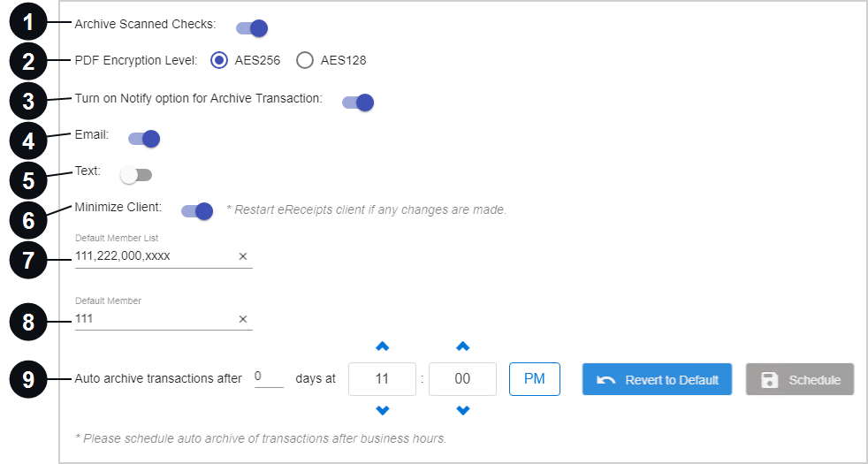This screenshot has width=868, height=464.
Task: Click inside the hour field showing 11
Action: tap(382, 379)
